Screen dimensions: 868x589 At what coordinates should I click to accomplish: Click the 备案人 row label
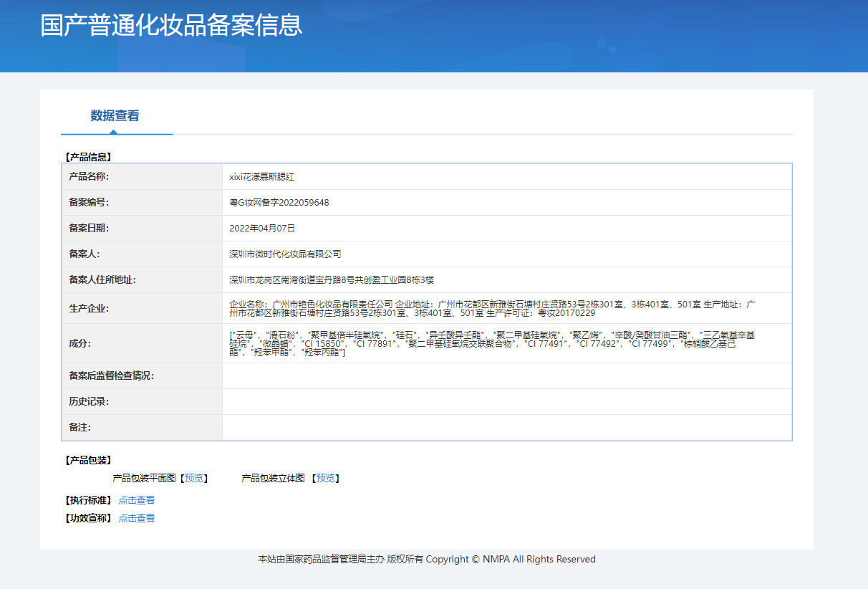click(x=85, y=254)
